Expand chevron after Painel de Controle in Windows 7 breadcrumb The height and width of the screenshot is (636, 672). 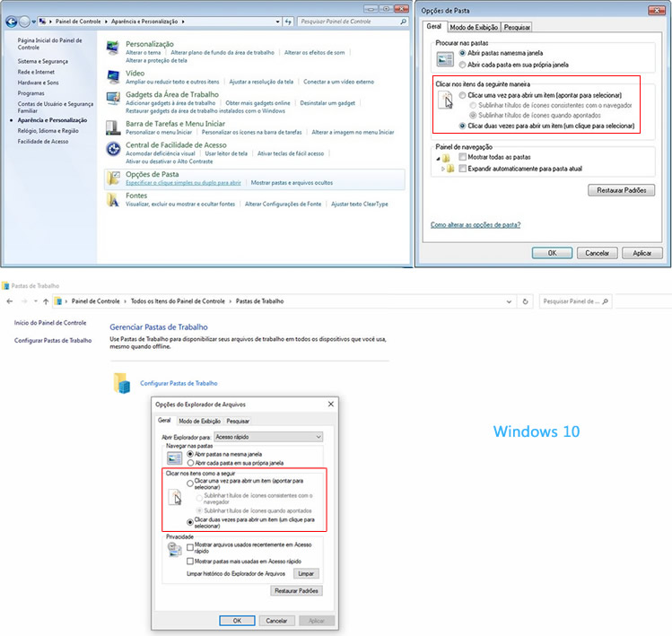pos(106,22)
